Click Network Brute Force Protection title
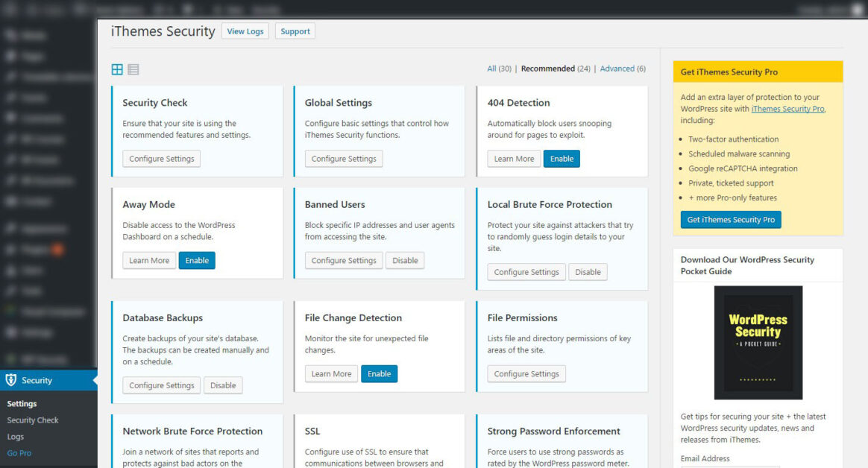868x468 pixels. click(x=192, y=431)
